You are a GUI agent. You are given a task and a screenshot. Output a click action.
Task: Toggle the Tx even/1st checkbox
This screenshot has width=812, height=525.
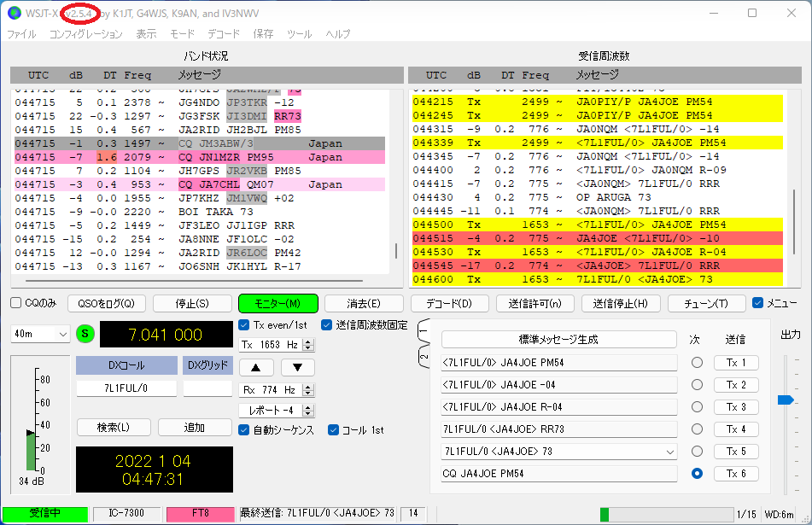[244, 325]
